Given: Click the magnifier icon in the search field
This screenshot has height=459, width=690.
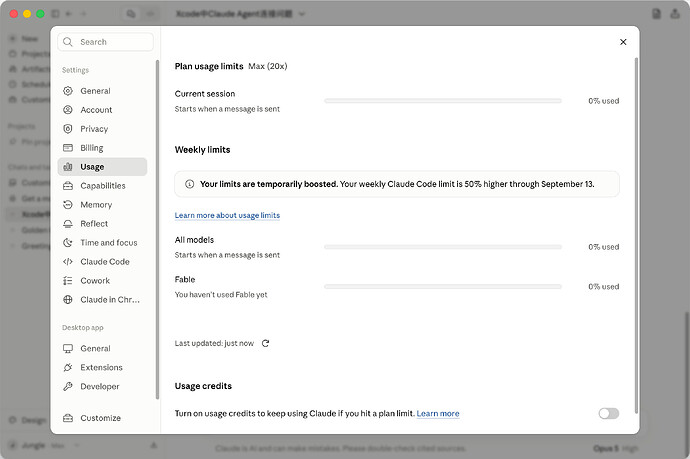Looking at the screenshot, I should [68, 42].
